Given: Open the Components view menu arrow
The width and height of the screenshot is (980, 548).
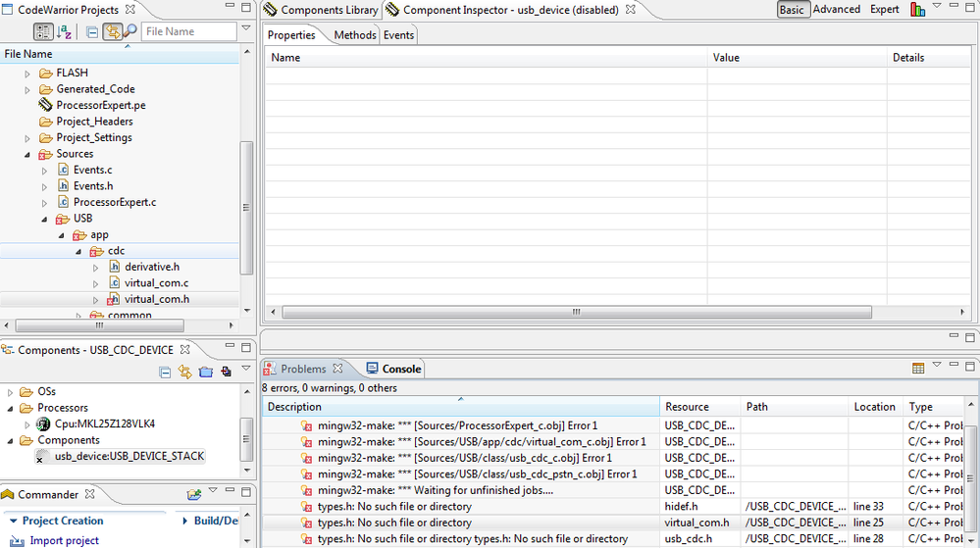Looking at the screenshot, I should coord(246,368).
